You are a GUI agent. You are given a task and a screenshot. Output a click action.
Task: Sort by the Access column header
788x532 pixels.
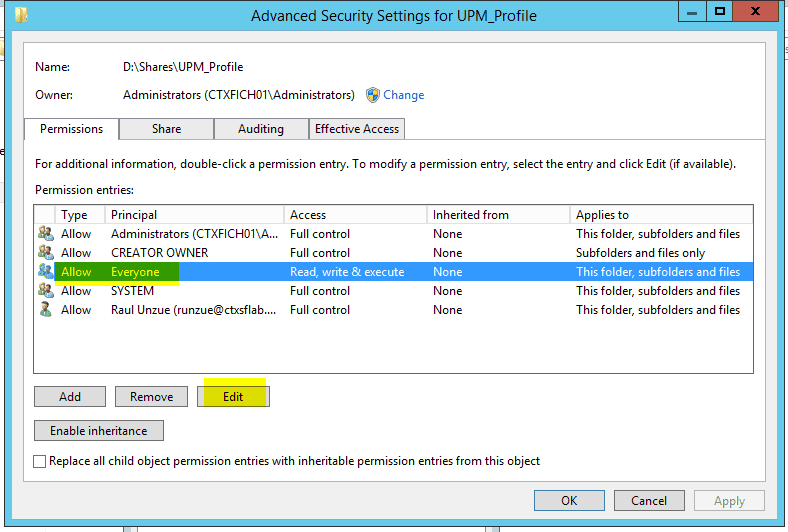(x=355, y=215)
